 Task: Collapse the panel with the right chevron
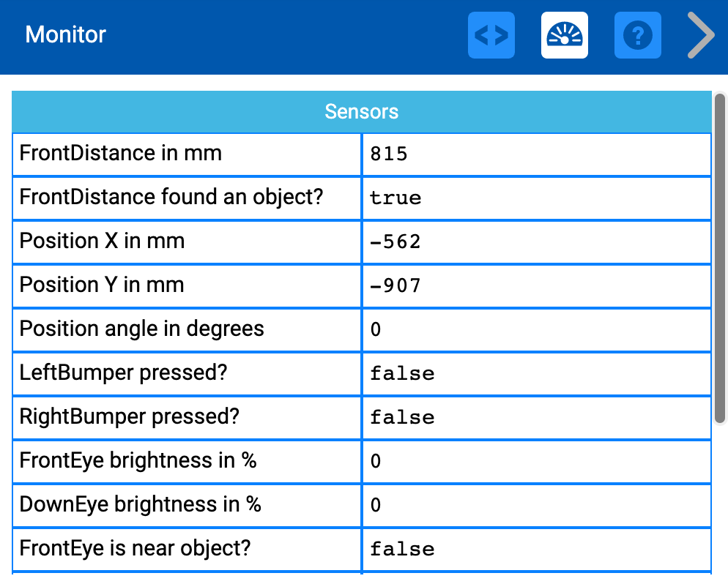pyautogui.click(x=699, y=34)
